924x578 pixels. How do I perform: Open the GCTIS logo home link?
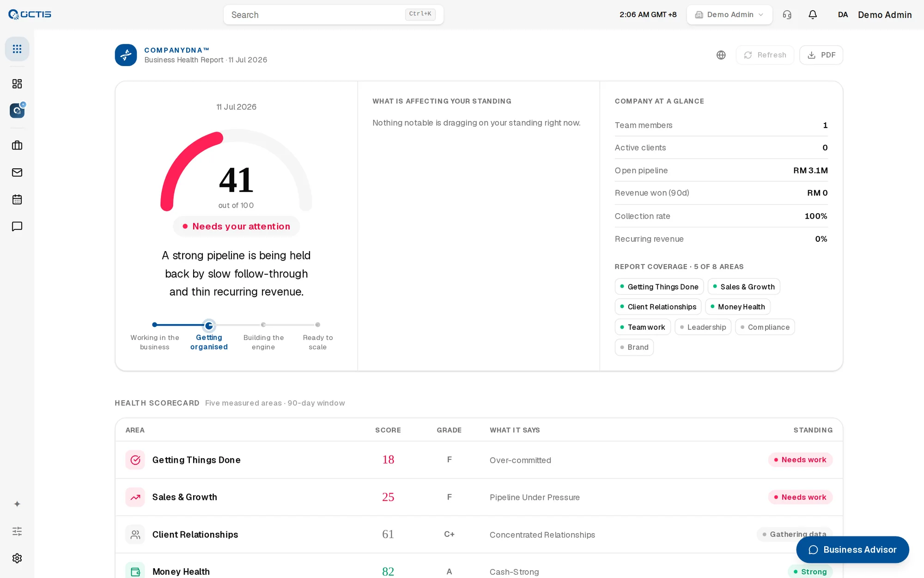[x=30, y=14]
